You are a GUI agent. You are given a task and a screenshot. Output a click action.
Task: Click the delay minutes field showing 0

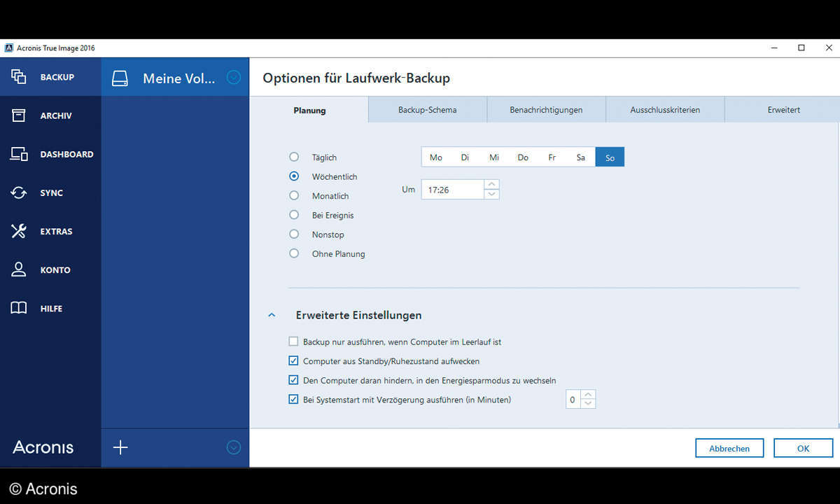coord(573,399)
